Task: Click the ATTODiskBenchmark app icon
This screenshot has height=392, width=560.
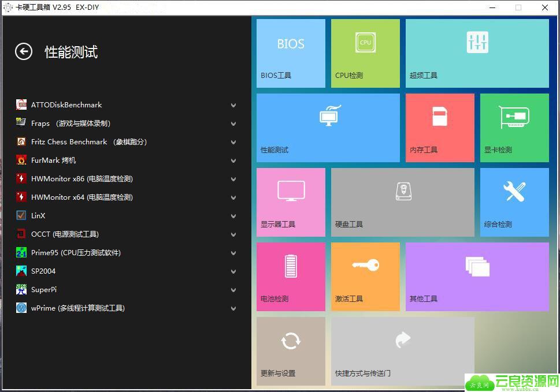Action: coord(21,104)
